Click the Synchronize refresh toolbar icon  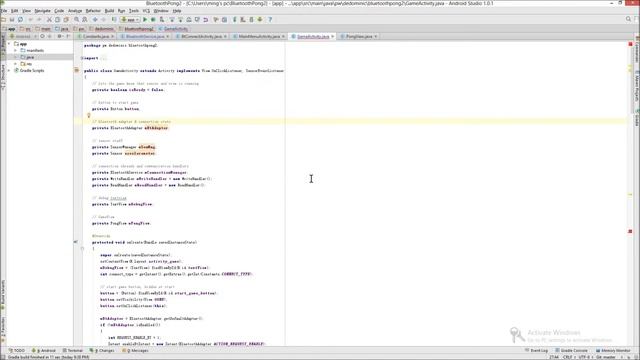pos(20,20)
